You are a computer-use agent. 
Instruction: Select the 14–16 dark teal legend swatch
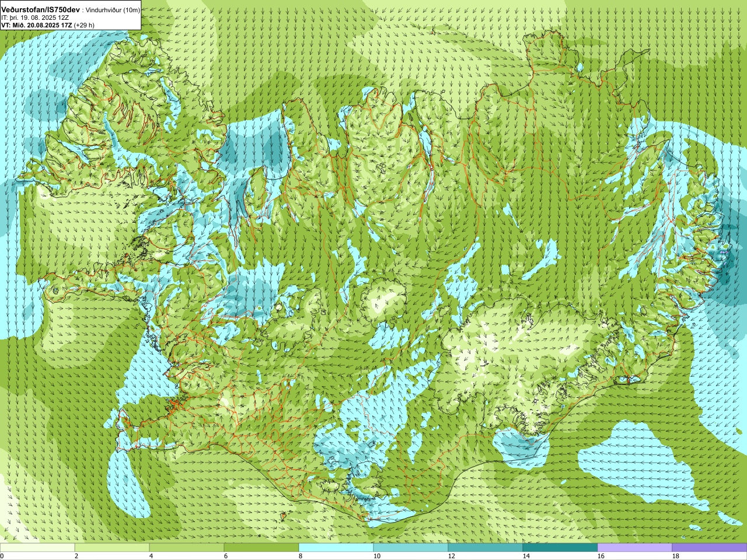(x=560, y=548)
